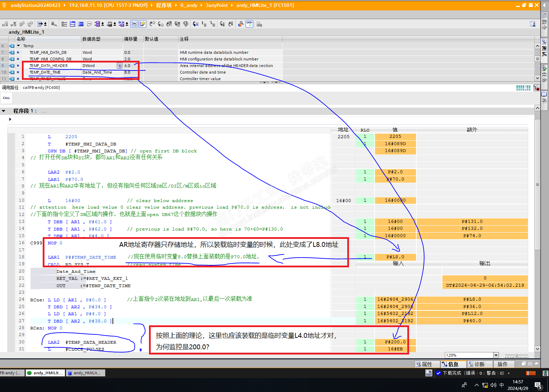The height and width of the screenshot is (392, 549).
Task: Click the blue checkmark download complete icon
Action: click(439, 373)
